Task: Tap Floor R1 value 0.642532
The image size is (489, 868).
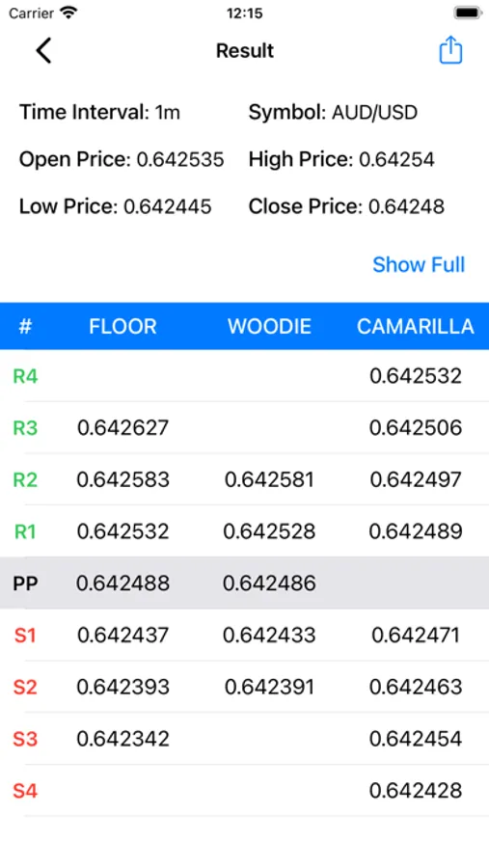Action: pyautogui.click(x=122, y=531)
